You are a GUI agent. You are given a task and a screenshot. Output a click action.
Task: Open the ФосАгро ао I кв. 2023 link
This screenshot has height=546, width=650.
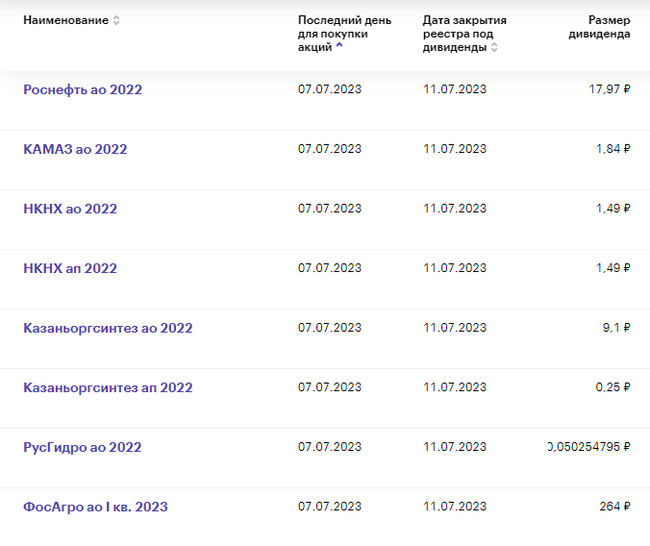[x=95, y=507]
